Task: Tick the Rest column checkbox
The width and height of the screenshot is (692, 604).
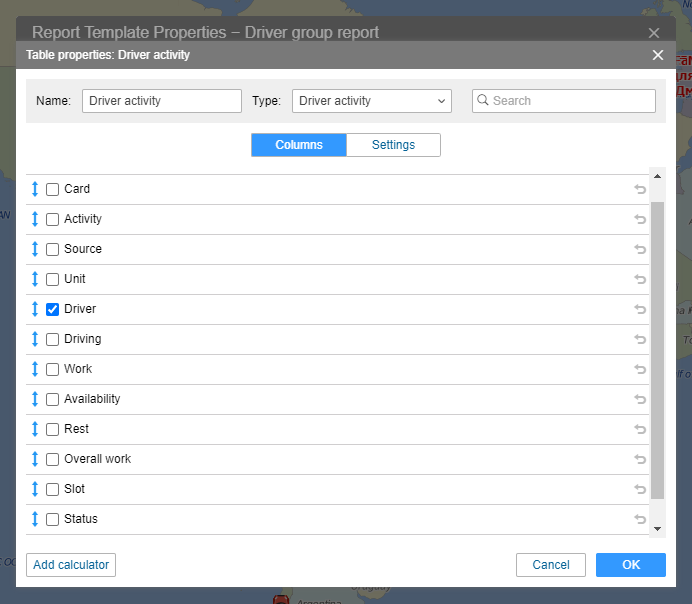Action: tap(53, 429)
